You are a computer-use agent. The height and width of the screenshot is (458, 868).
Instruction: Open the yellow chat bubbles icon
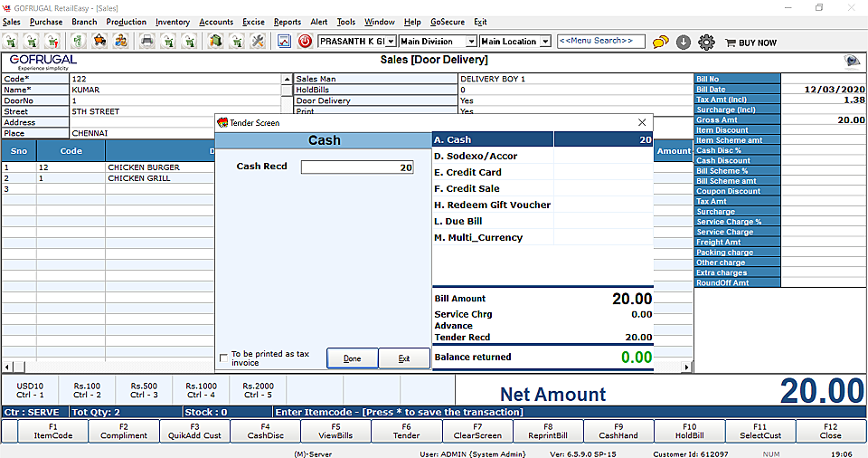pyautogui.click(x=660, y=43)
